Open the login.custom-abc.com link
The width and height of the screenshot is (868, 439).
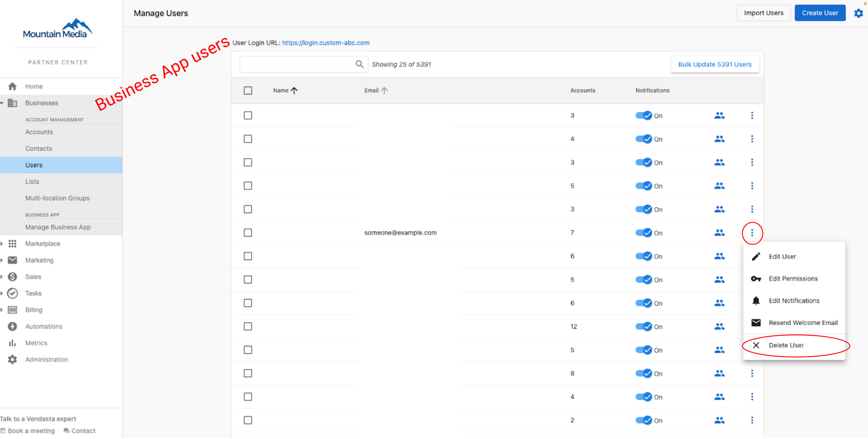pyautogui.click(x=326, y=43)
